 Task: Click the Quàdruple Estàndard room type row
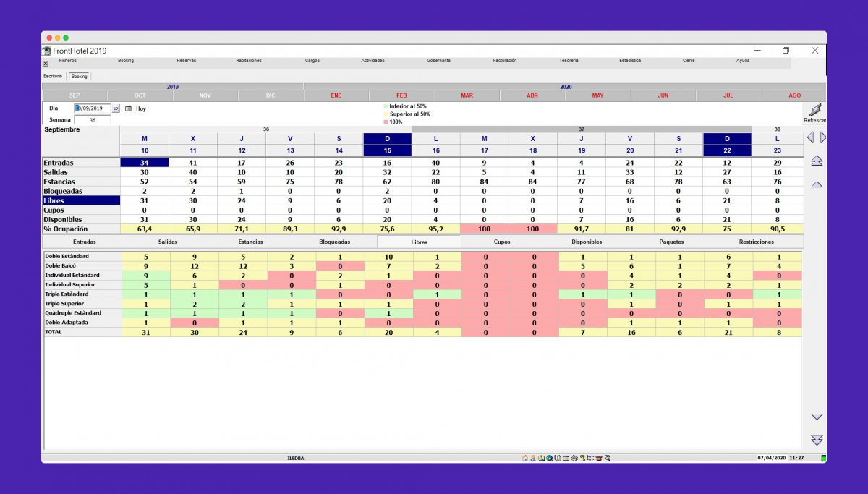click(422, 313)
